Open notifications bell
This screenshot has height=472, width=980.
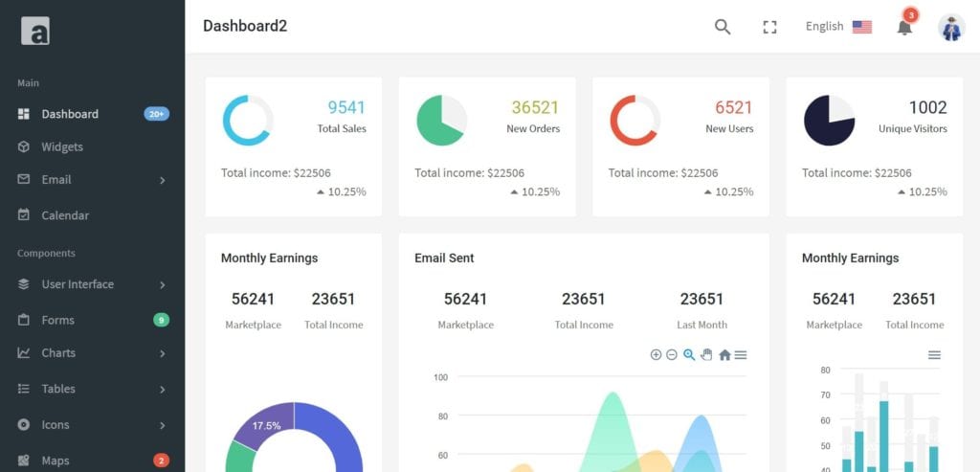[x=904, y=28]
